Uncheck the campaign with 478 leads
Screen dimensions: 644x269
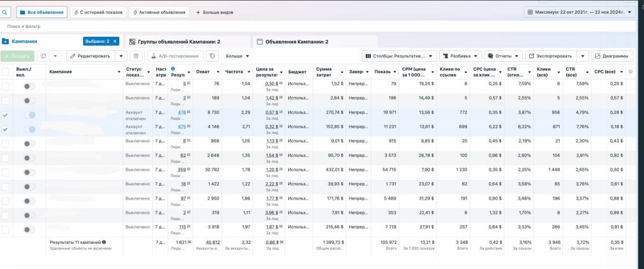pyautogui.click(x=5, y=115)
